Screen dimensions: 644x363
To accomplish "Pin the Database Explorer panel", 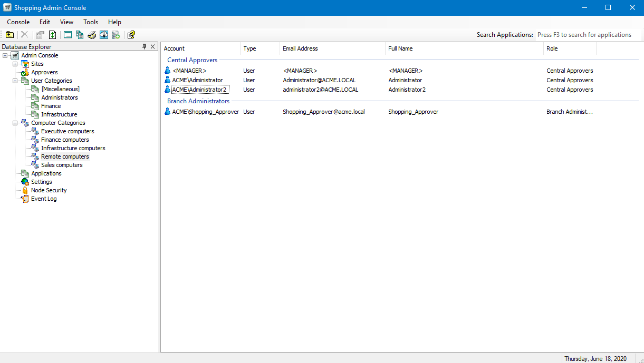I will (x=145, y=47).
